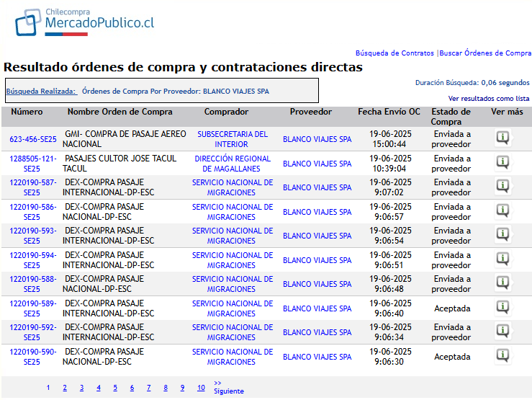Open buyer DIRECCIÓN REGIONAL DE MAGALLANES
This screenshot has width=532, height=400.
[x=232, y=163]
